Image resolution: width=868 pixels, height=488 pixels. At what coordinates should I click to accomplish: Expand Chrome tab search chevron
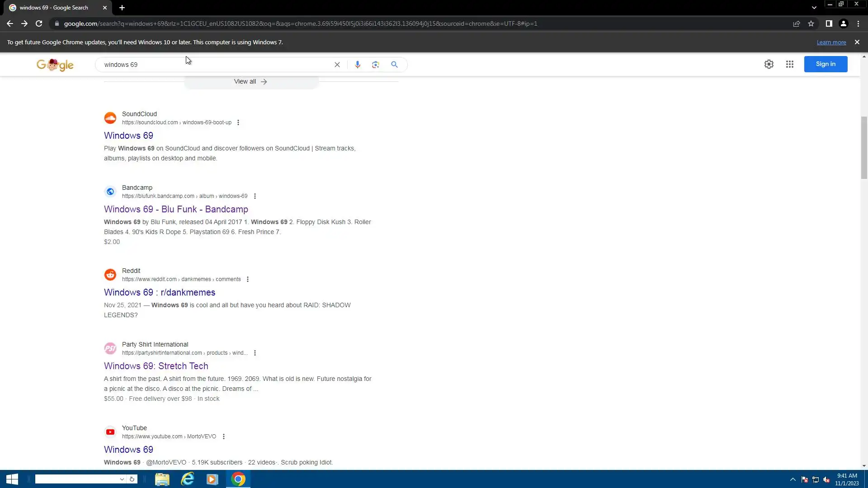pyautogui.click(x=814, y=8)
